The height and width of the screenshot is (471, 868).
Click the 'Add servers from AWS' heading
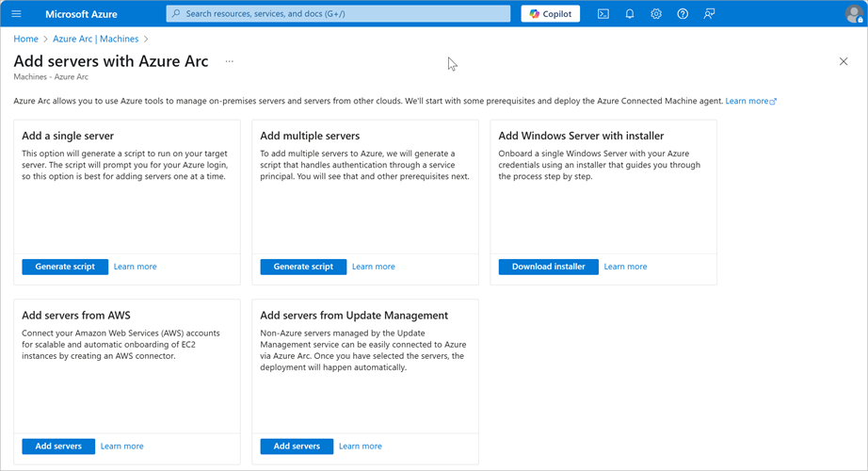[76, 316]
